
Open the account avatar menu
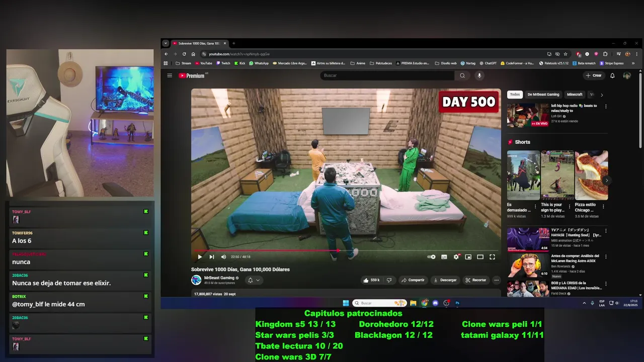click(x=627, y=75)
